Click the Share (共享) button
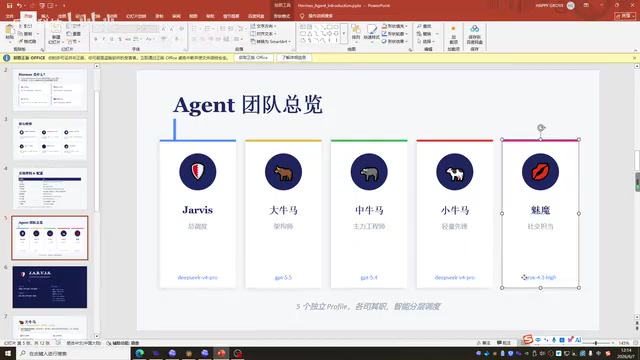This screenshot has height=360, width=640. click(625, 16)
